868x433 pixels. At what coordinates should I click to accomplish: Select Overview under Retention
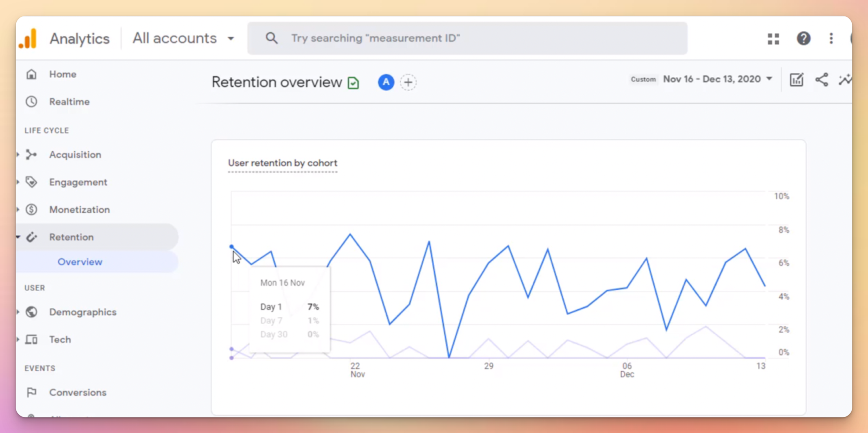tap(80, 262)
